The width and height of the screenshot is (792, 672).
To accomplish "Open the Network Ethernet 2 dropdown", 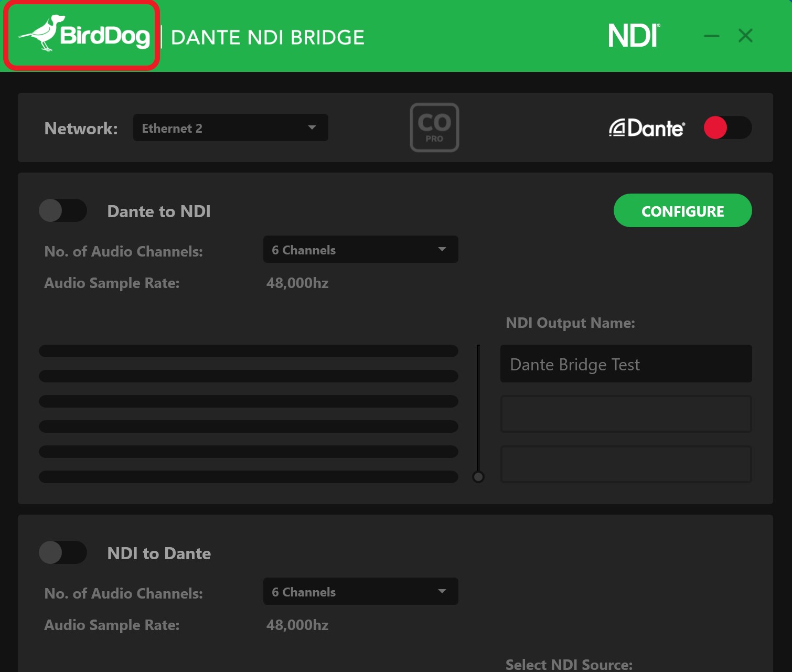I will tap(231, 127).
